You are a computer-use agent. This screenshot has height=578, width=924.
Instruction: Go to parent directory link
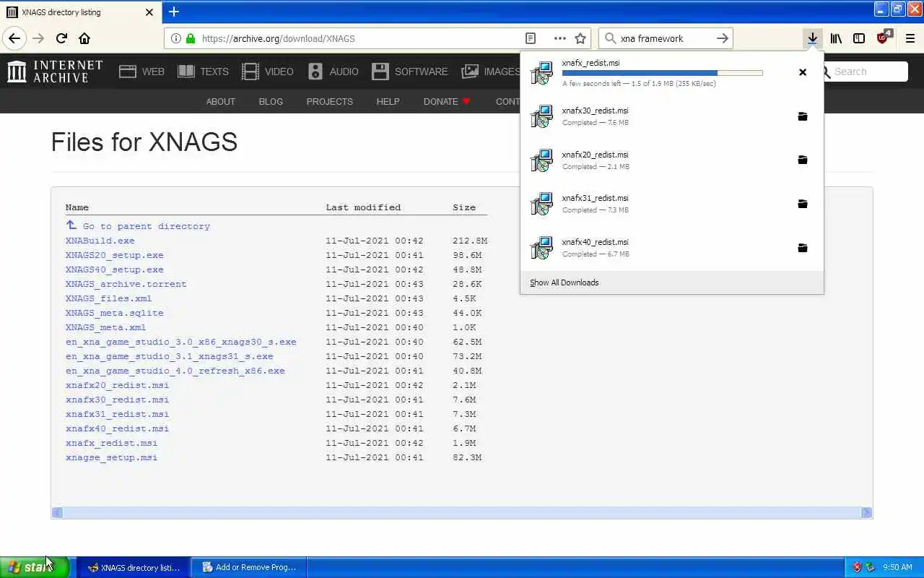pyautogui.click(x=146, y=226)
